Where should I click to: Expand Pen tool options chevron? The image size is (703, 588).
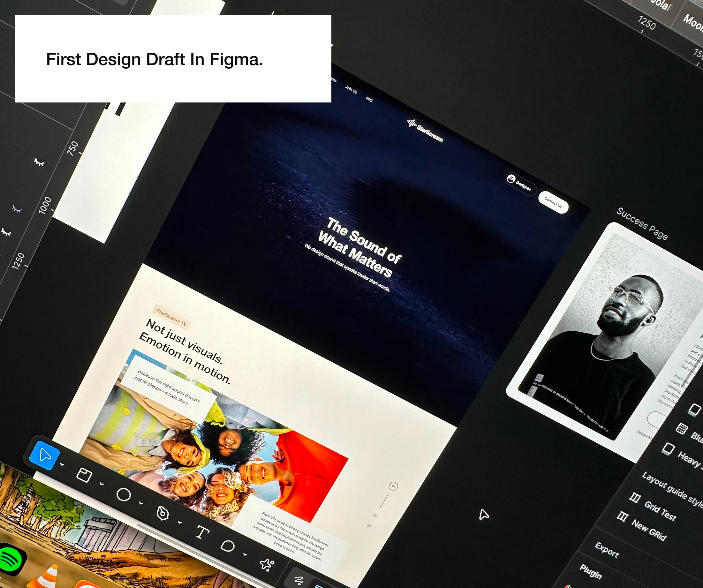coord(180,522)
